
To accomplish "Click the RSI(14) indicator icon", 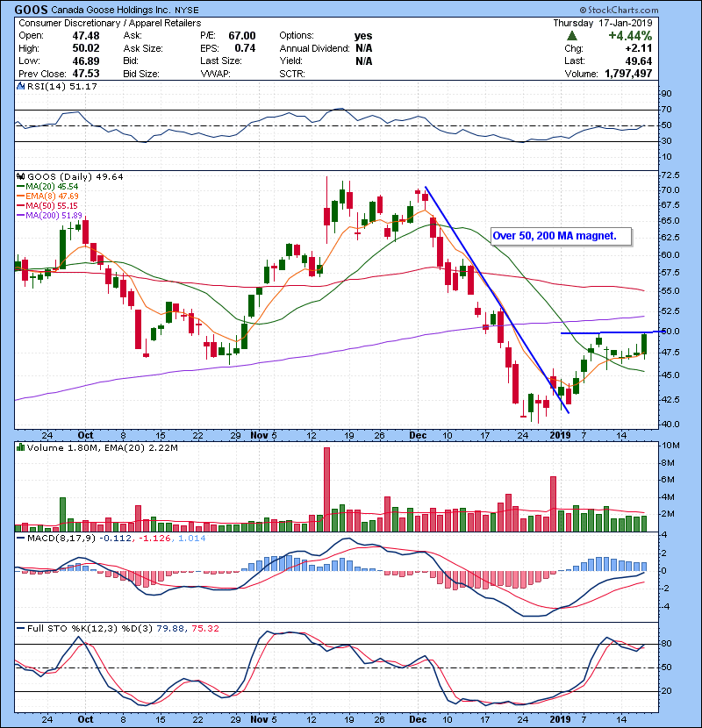I will point(20,86).
